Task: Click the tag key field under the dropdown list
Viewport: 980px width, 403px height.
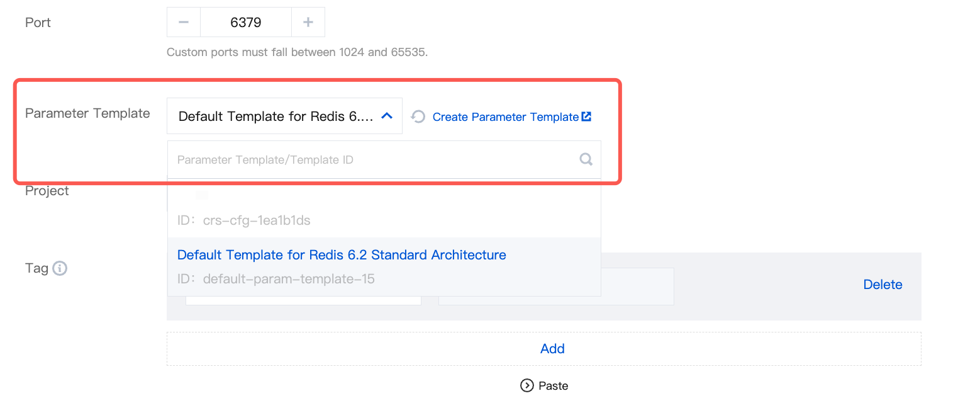Action: click(x=303, y=300)
